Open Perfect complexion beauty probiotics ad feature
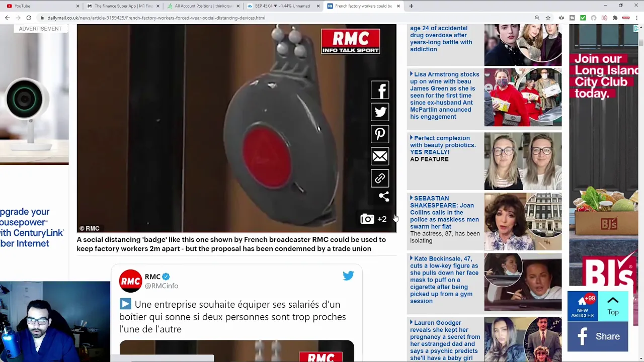 pyautogui.click(x=443, y=148)
